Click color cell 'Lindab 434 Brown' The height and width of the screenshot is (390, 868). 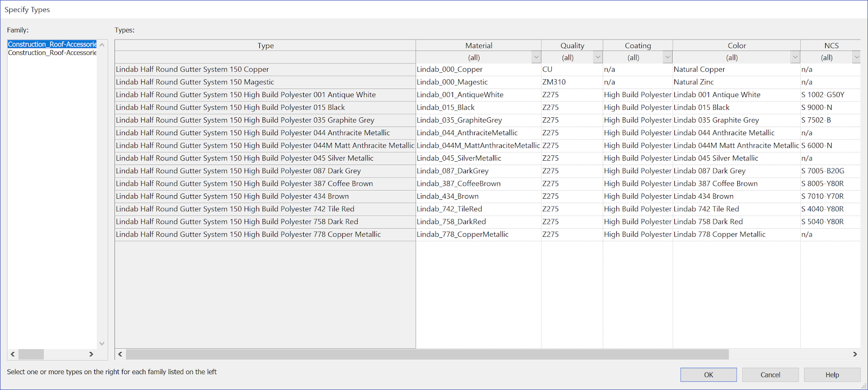click(737, 196)
